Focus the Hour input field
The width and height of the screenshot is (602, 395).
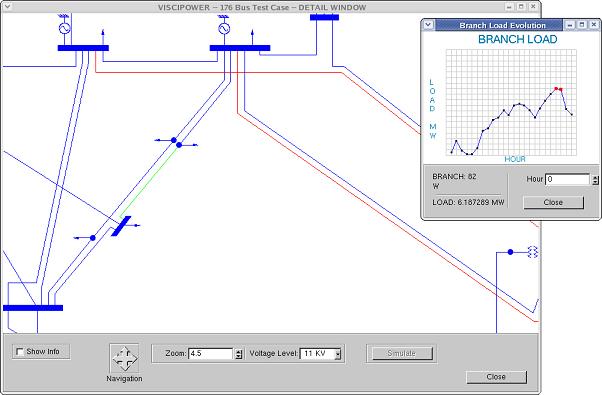tap(568, 179)
